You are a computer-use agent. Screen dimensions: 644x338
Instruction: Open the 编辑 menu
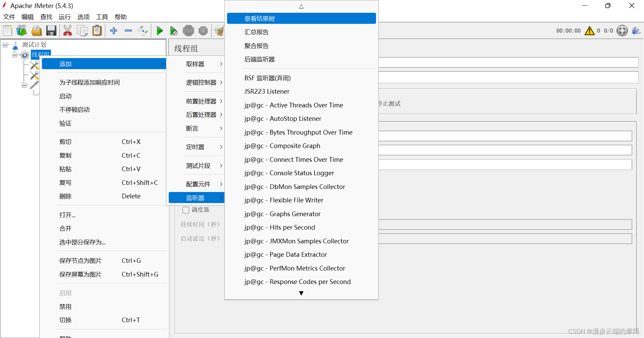click(28, 17)
